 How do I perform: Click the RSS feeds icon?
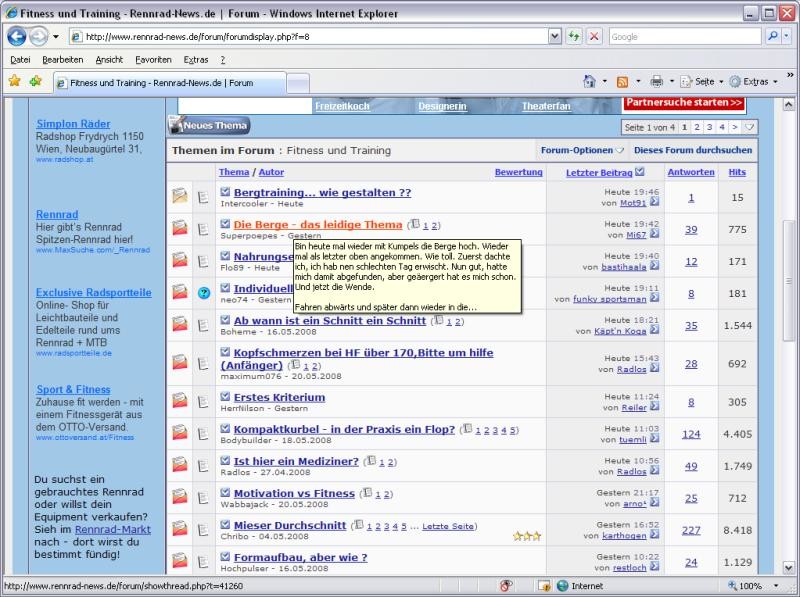(x=622, y=82)
